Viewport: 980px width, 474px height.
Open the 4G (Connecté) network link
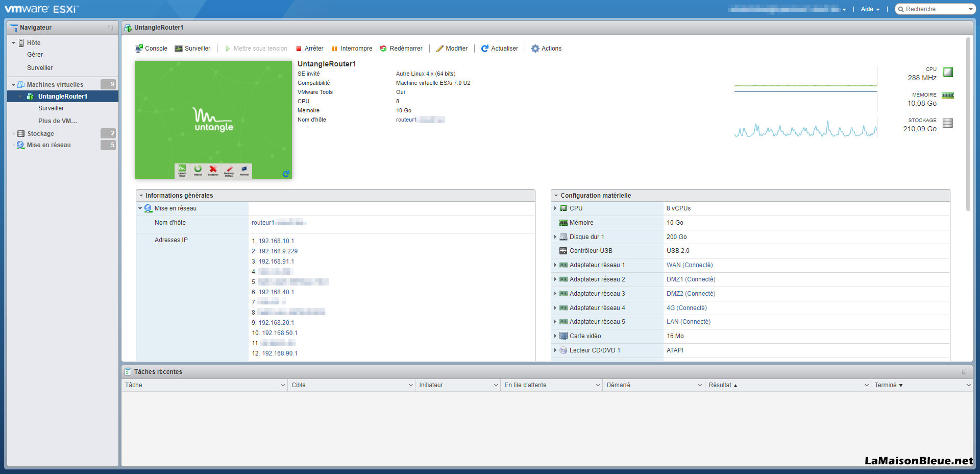(x=687, y=308)
